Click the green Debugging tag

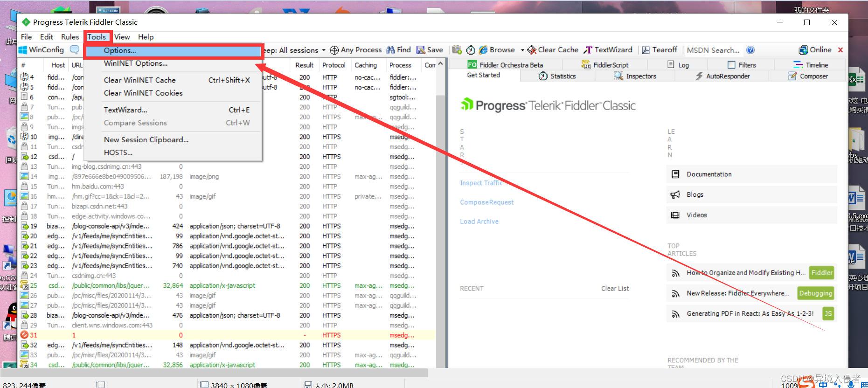(815, 293)
